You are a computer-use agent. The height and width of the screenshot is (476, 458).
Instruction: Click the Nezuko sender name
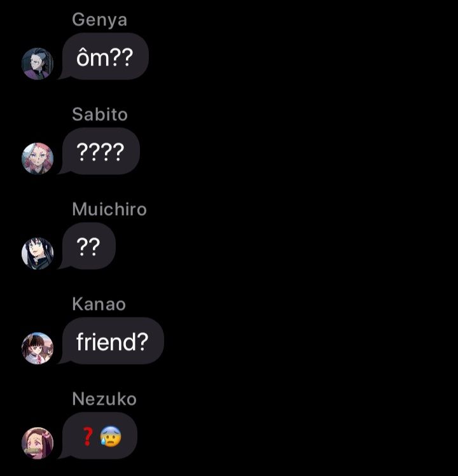pyautogui.click(x=104, y=399)
